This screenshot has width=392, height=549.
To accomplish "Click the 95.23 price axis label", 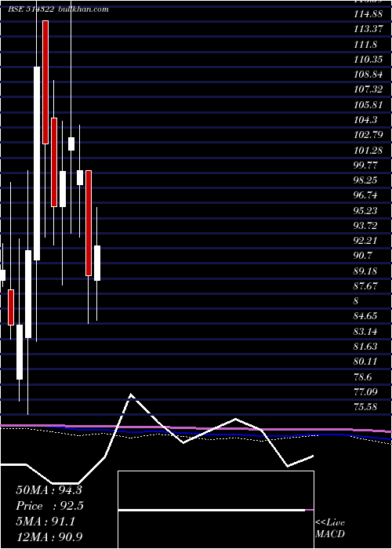I will [x=365, y=210].
